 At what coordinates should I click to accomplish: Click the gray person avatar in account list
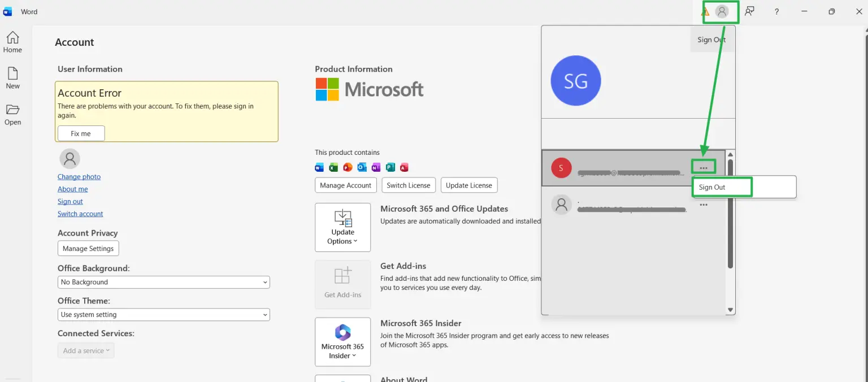click(561, 205)
